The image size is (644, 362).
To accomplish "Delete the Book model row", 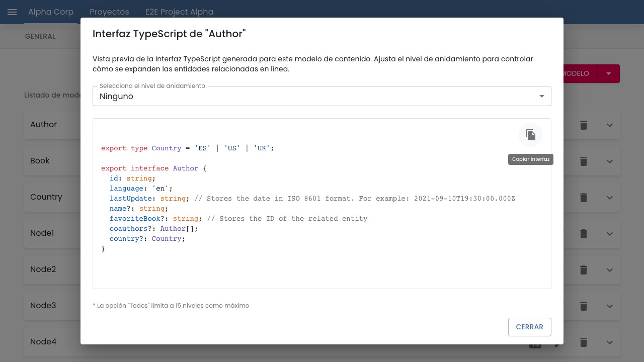I will [584, 161].
